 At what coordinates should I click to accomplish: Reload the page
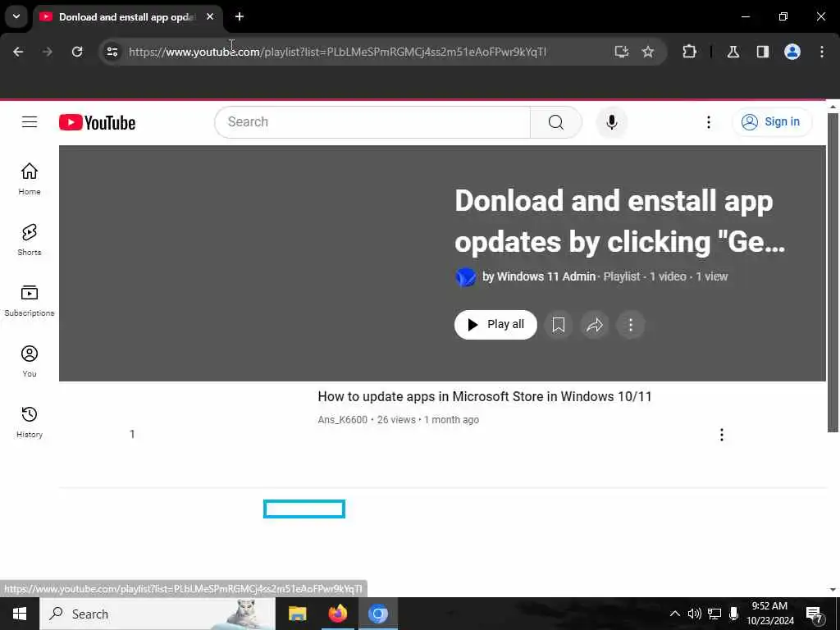pos(77,52)
